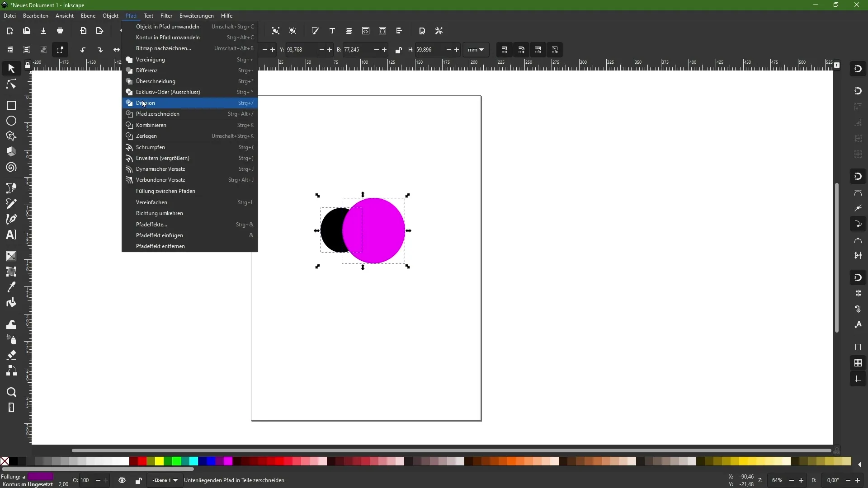This screenshot has width=868, height=488.
Task: Toggle global snapping at top of snap bar
Action: [x=859, y=69]
